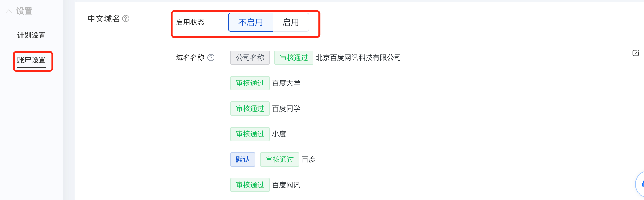
Task: Click the 设置 sidebar header
Action: [x=24, y=11]
